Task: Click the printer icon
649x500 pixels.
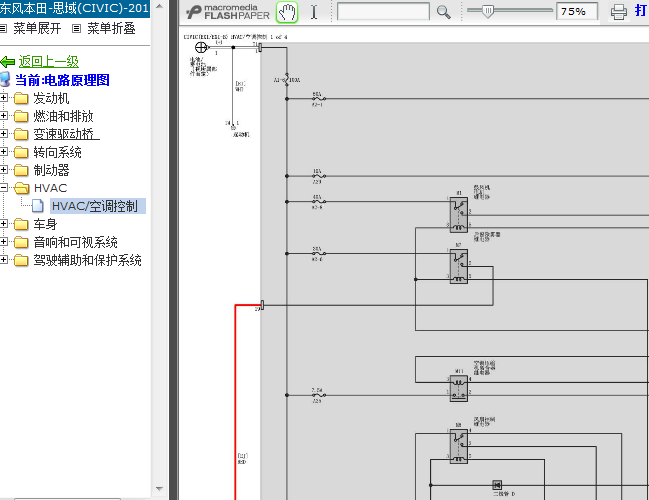Action: click(618, 12)
